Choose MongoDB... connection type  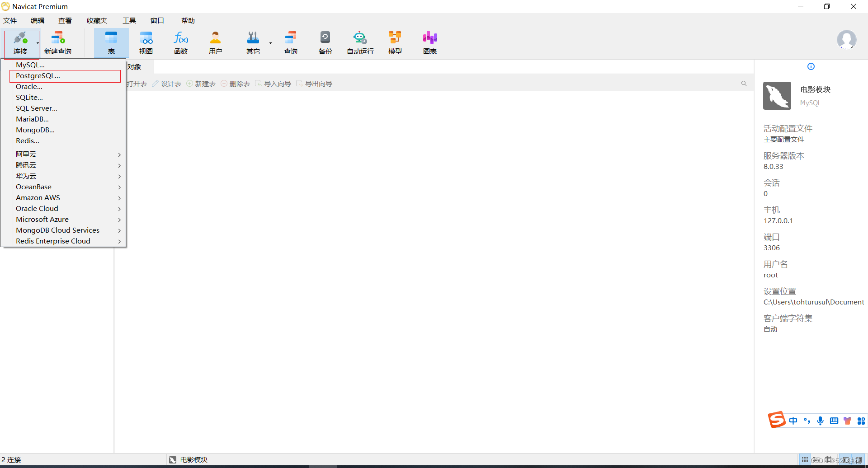tap(63, 130)
